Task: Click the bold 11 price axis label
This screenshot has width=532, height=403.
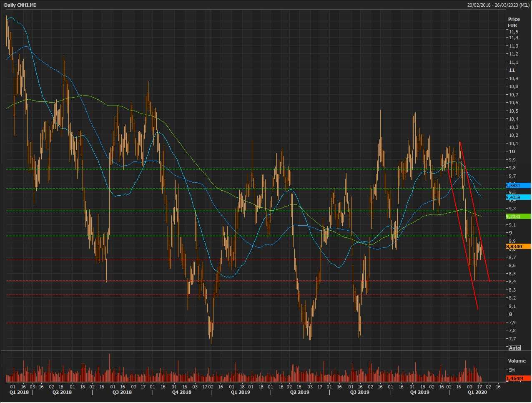Action: point(512,70)
